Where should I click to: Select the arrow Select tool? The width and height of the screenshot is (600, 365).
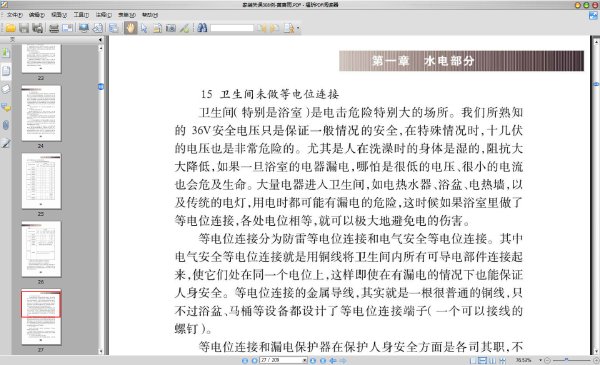point(144,28)
